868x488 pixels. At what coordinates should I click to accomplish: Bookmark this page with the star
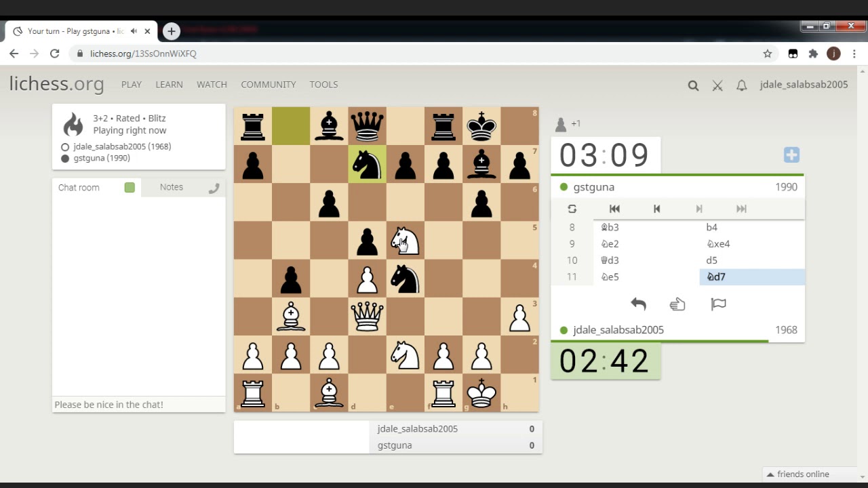click(x=768, y=54)
